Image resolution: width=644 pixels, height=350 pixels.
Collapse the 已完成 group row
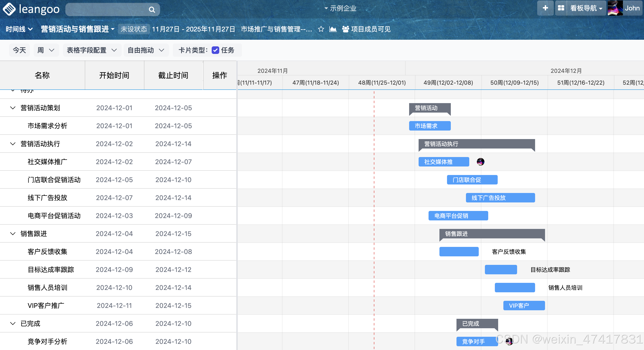[13, 324]
